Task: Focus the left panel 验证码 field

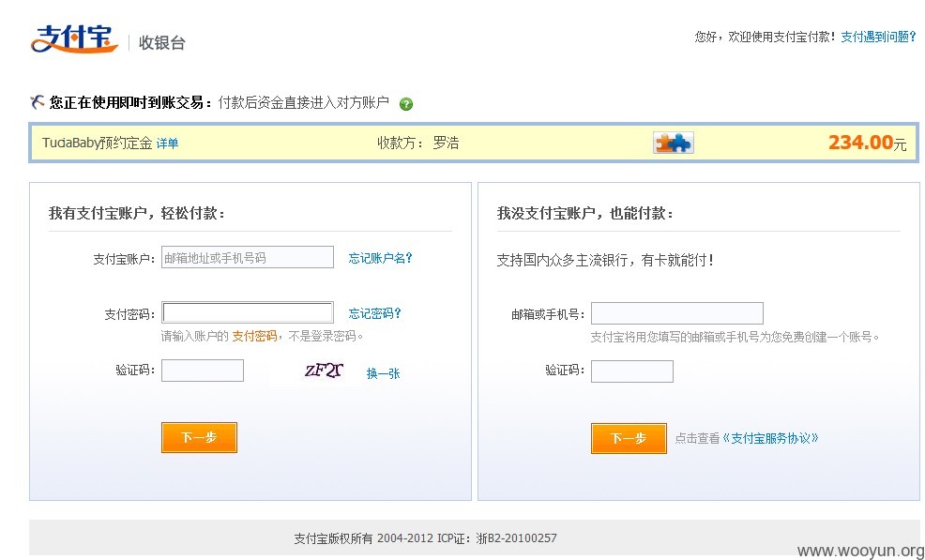Action: [203, 371]
